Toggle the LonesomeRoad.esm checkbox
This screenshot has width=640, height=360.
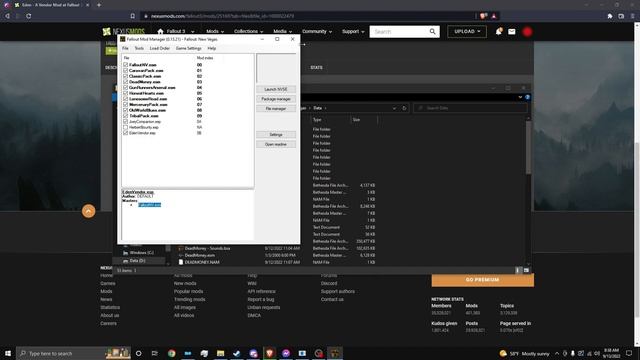[x=125, y=99]
